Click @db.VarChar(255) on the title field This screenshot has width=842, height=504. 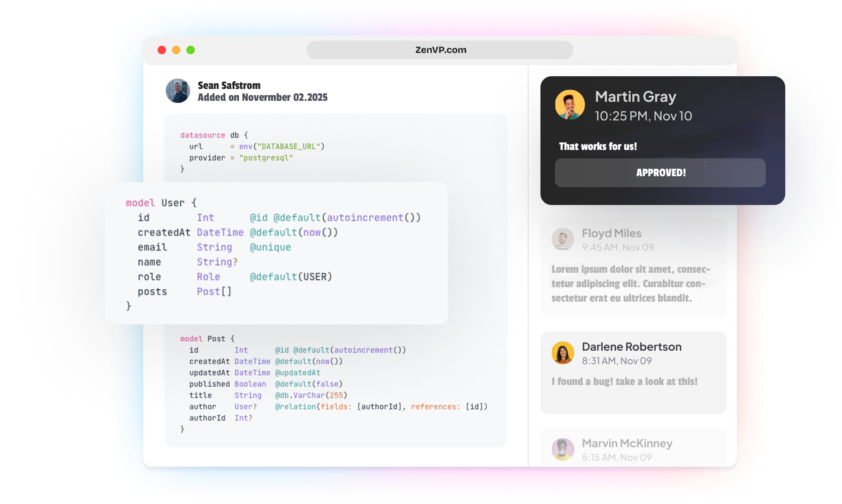[x=311, y=396]
